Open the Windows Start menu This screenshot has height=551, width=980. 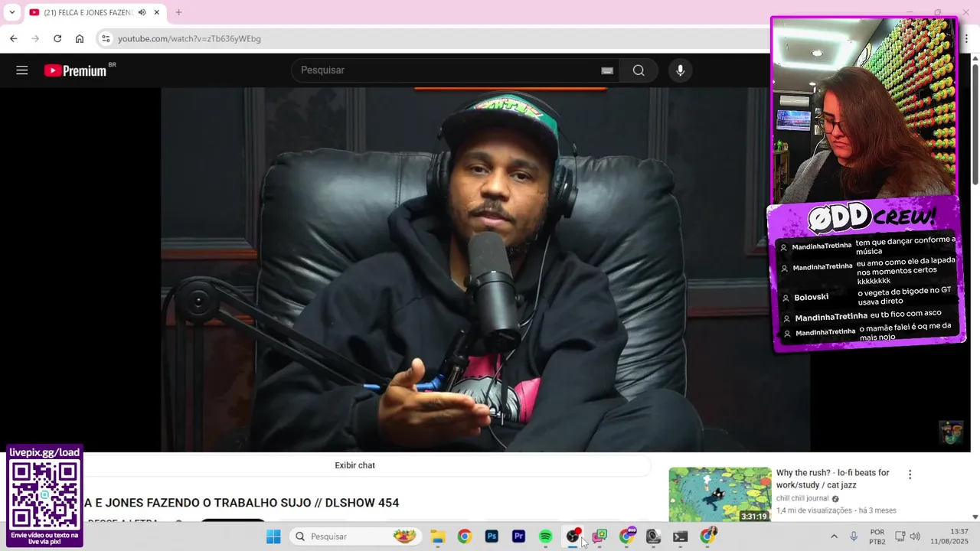273,536
